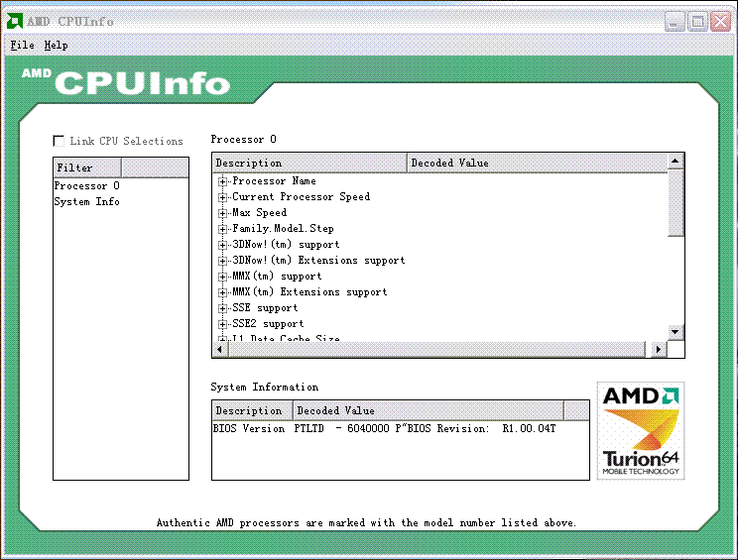This screenshot has width=738, height=560.
Task: Expand MMX(tm) Extensions support node
Action: 222,292
